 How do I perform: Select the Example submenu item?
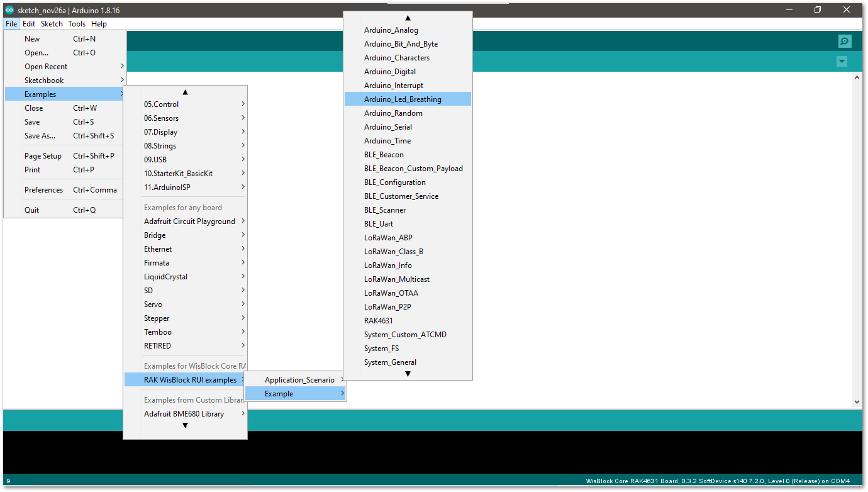(x=295, y=394)
